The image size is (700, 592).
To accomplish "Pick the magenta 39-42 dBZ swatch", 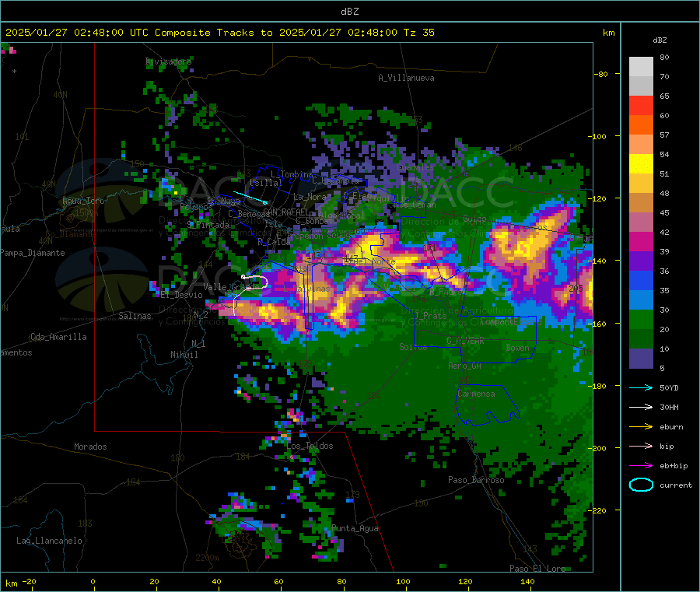I will point(641,241).
